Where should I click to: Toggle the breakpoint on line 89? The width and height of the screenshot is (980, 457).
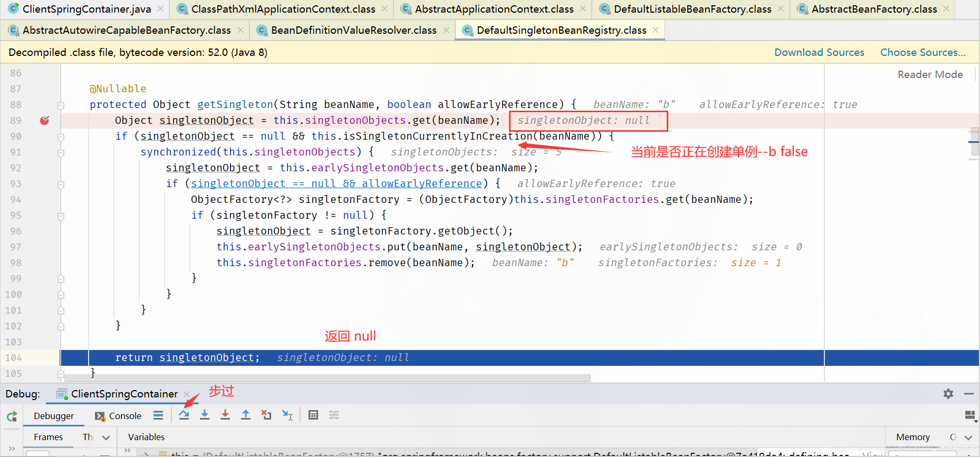coord(45,121)
